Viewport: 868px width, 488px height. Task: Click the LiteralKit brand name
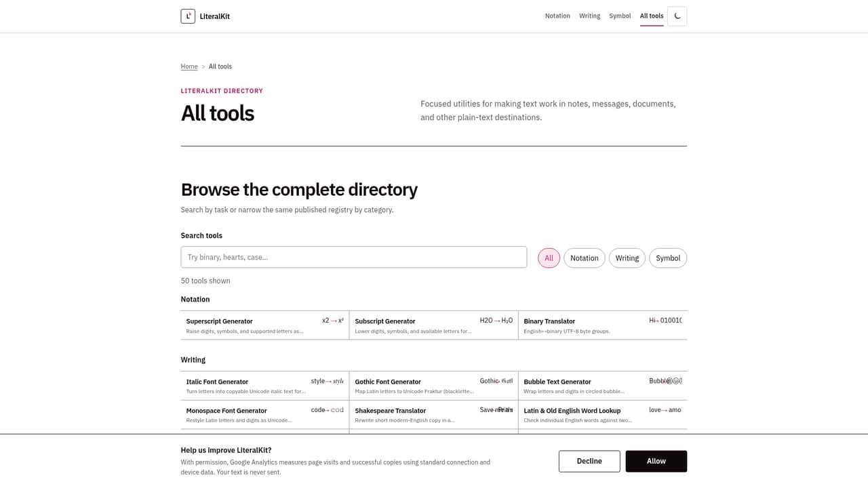point(215,16)
